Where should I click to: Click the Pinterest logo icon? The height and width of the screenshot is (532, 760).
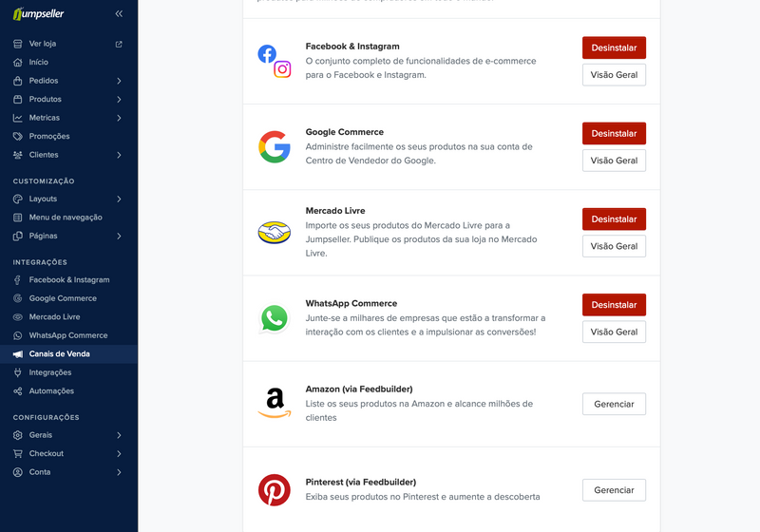coord(275,490)
